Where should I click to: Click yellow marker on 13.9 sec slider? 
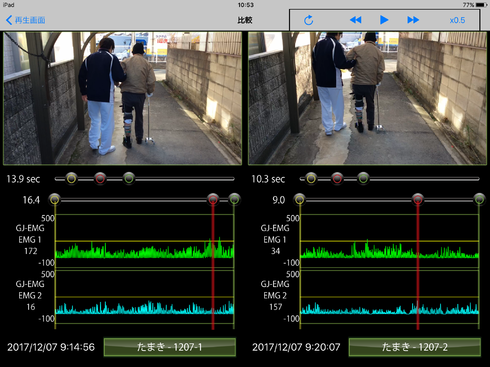coord(71,179)
